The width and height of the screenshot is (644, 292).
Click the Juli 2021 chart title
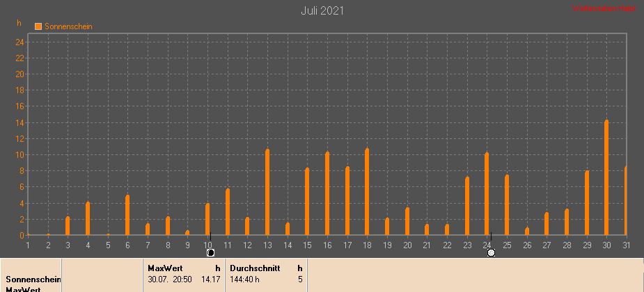pos(322,11)
